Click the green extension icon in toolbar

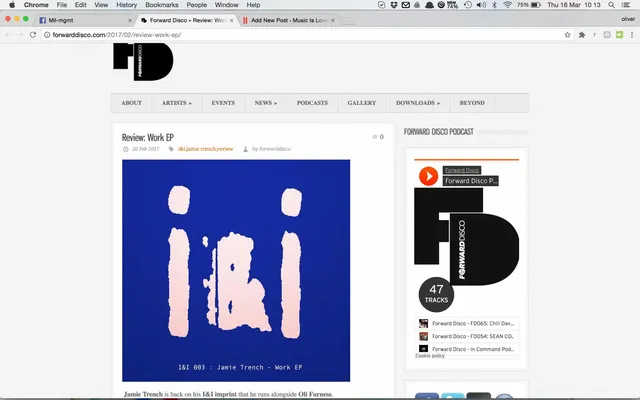click(620, 35)
